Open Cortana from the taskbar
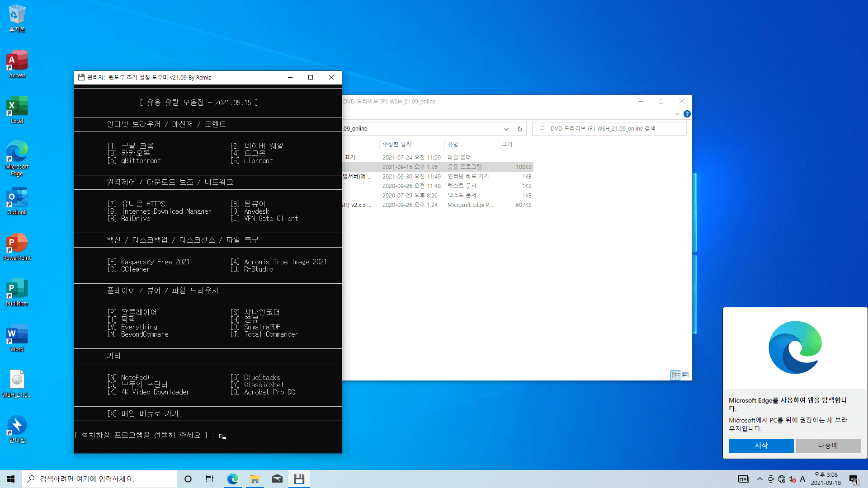This screenshot has height=488, width=868. (x=188, y=479)
